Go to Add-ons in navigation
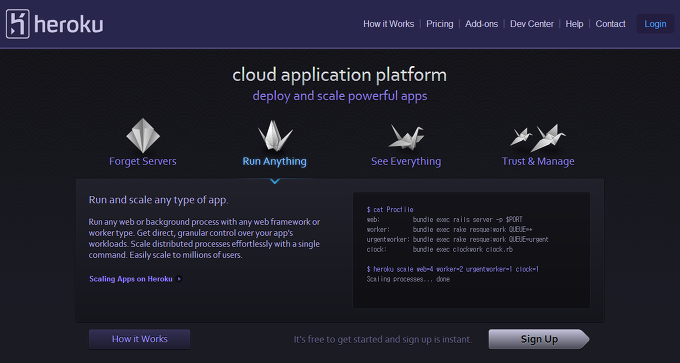This screenshot has height=363, width=680. [481, 24]
